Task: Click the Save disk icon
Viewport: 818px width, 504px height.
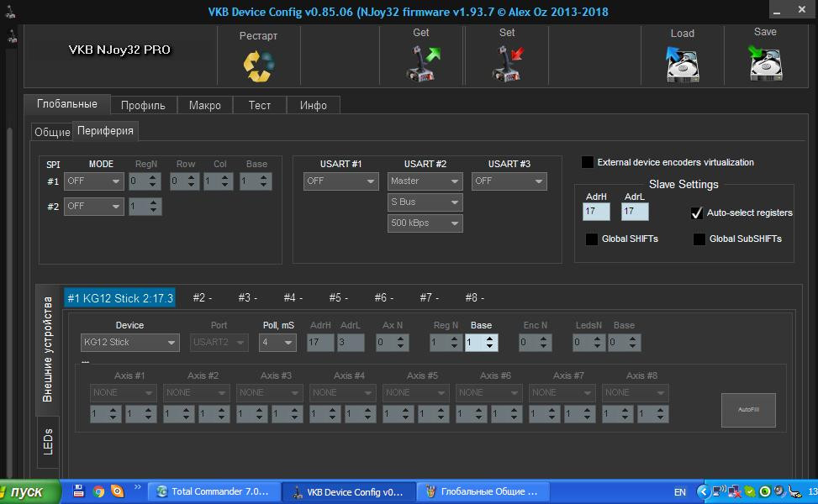Action: [x=765, y=63]
